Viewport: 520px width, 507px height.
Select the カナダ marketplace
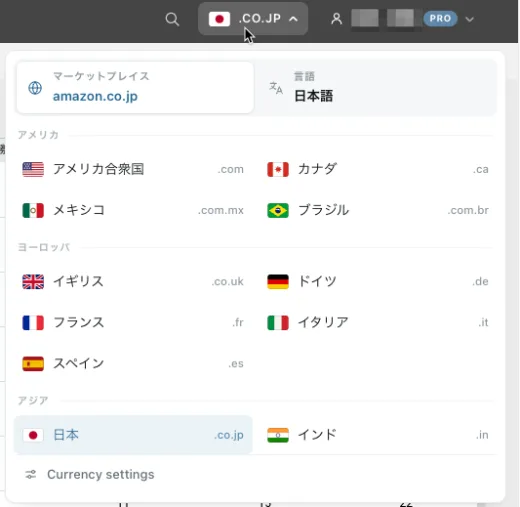tap(378, 169)
